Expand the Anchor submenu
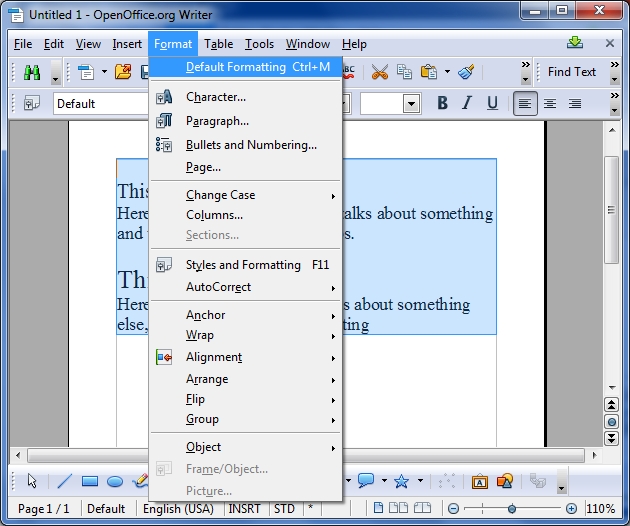Image resolution: width=630 pixels, height=526 pixels. [245, 315]
